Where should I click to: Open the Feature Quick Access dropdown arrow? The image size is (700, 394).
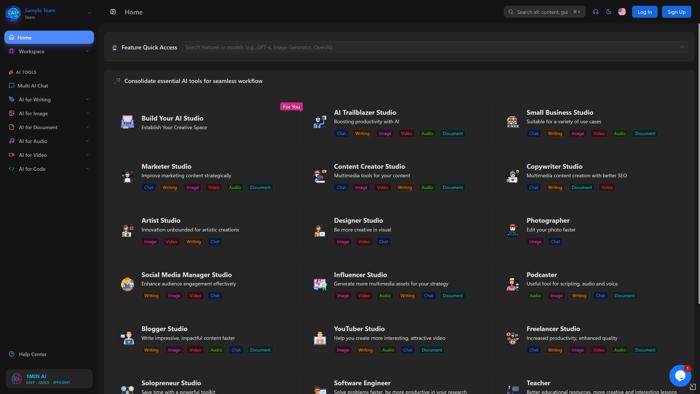[682, 47]
